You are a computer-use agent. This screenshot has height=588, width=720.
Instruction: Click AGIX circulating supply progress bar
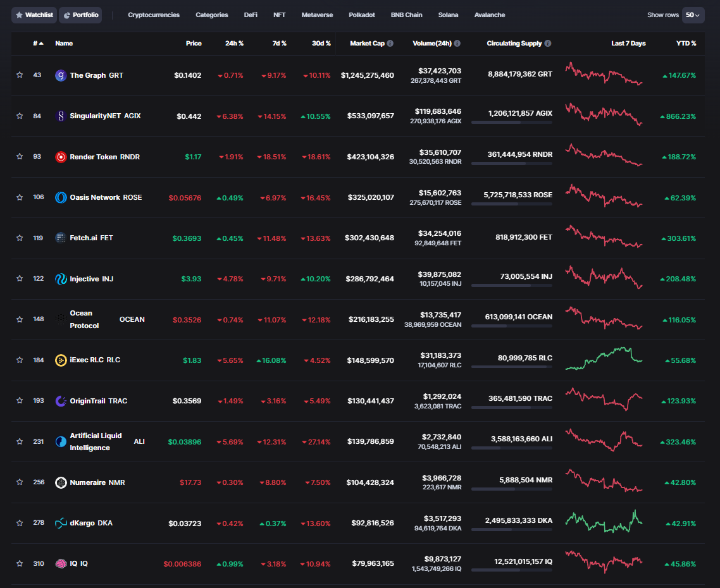pos(512,123)
